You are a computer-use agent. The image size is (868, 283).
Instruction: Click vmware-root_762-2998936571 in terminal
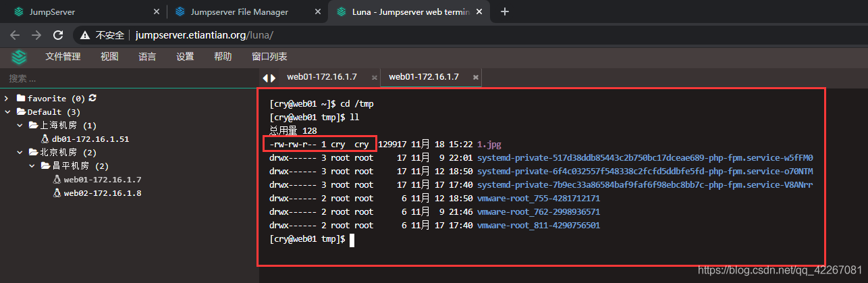539,212
